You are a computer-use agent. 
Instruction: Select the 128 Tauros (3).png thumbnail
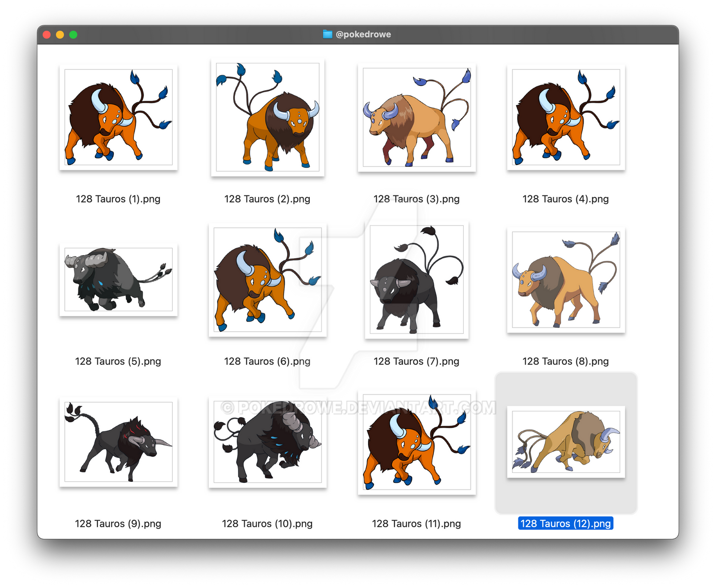tap(417, 117)
